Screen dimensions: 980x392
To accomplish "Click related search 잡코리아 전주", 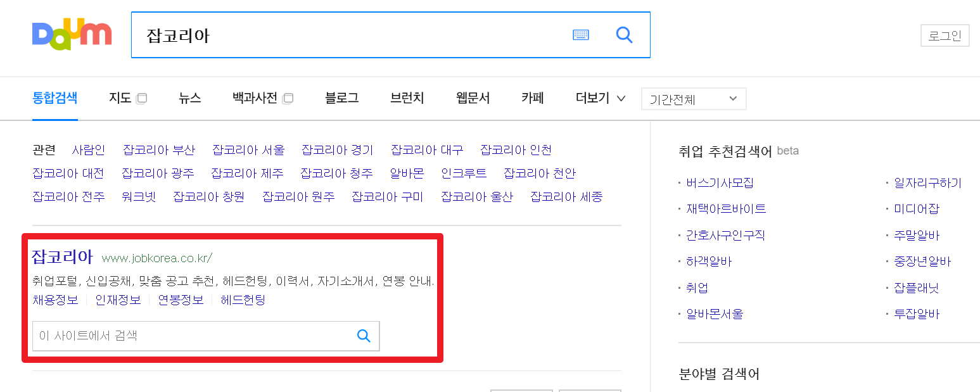I will 68,197.
